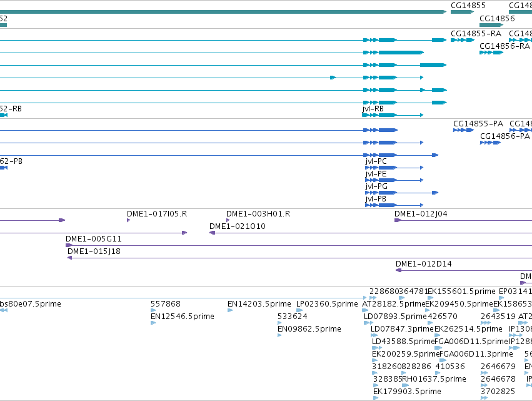Select the bs80e07.5prime EST label
The height and width of the screenshot is (401, 532).
tap(30, 304)
